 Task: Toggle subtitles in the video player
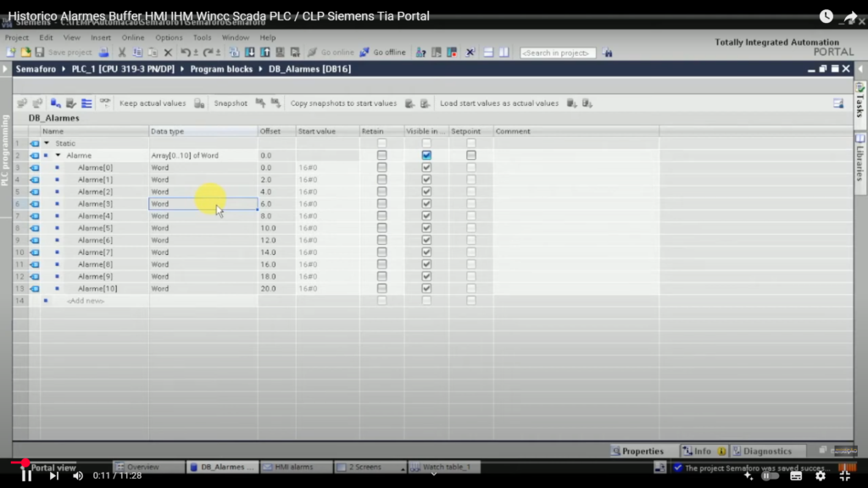coord(796,476)
